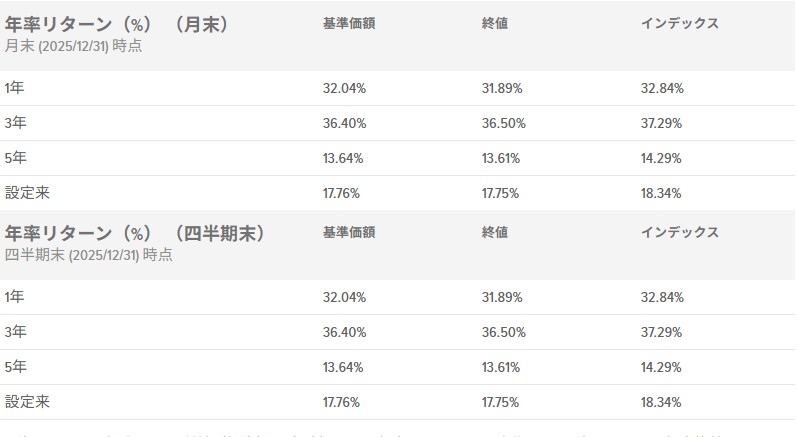Click the 年率リターン（月末） table heading
Image resolution: width=798 pixels, height=437 pixels.
[x=118, y=25]
